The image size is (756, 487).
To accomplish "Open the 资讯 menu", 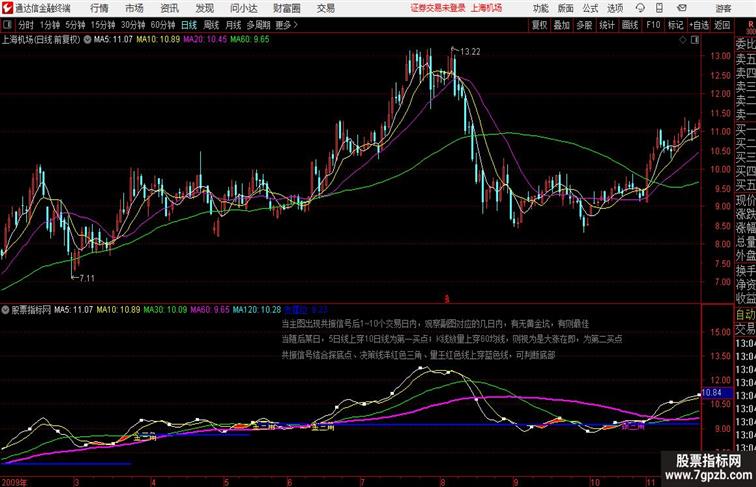I will point(169,8).
